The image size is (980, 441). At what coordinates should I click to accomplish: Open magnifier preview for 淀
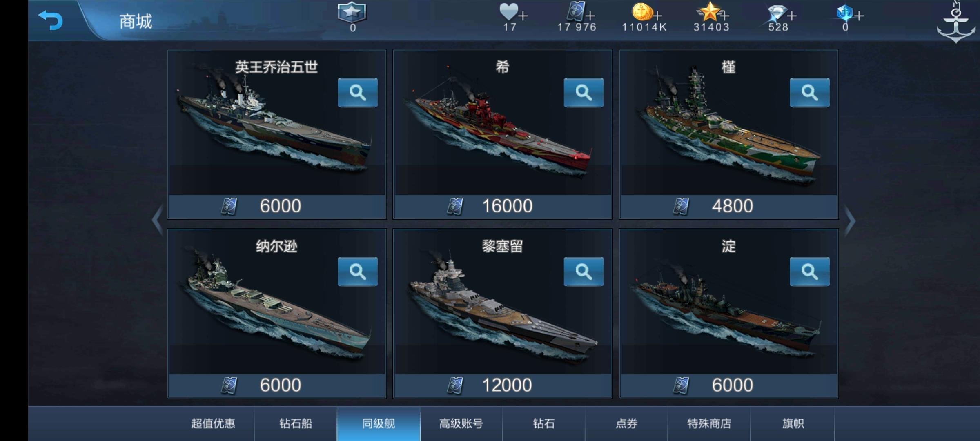(x=810, y=272)
